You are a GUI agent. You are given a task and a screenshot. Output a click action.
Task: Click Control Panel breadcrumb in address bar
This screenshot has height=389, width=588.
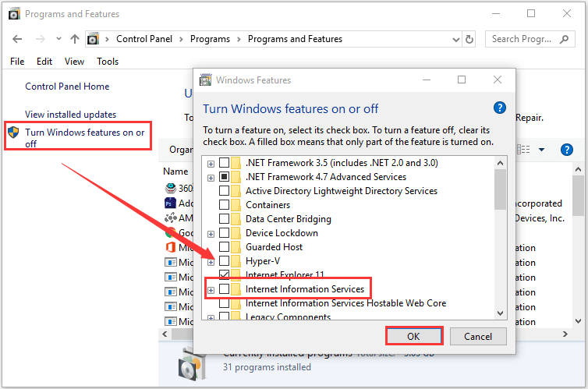tap(144, 39)
